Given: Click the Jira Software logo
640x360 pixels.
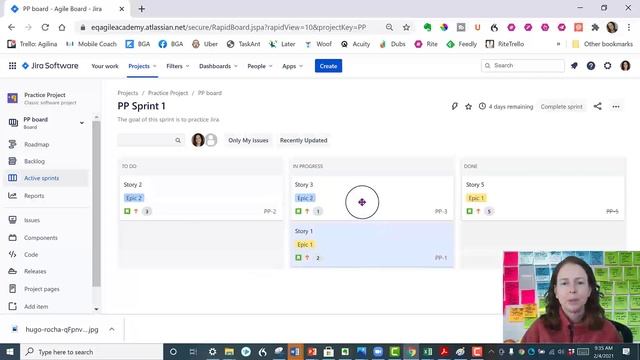Looking at the screenshot, I should 50,66.
